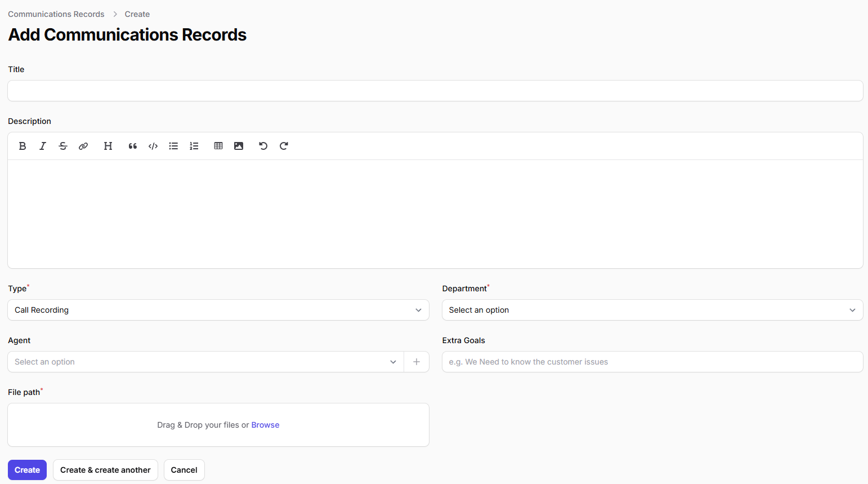Open the Type dropdown showing Call Recording

point(218,310)
